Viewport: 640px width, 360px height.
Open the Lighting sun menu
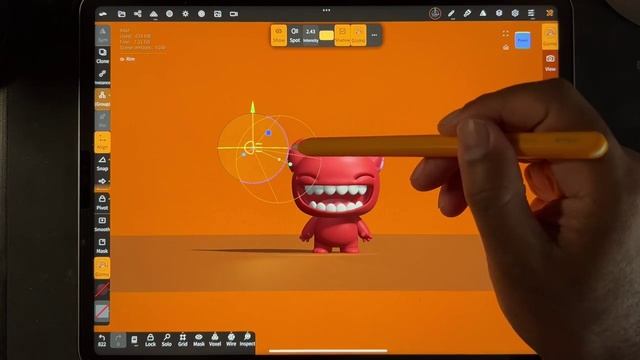coord(185,14)
